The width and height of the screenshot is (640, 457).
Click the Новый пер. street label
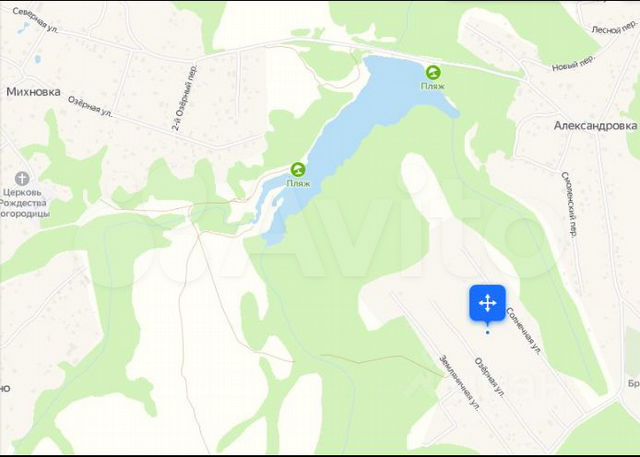click(x=573, y=64)
